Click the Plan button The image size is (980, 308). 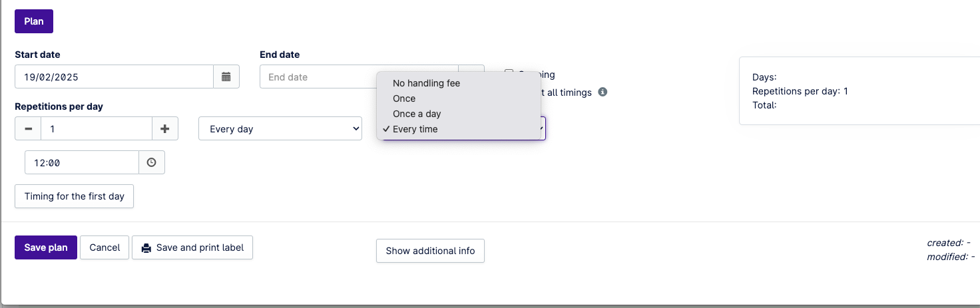34,21
